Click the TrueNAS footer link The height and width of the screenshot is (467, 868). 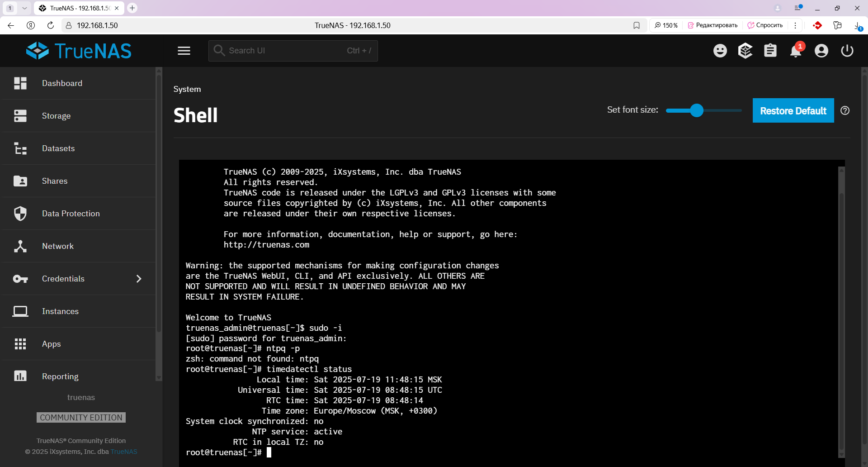[x=124, y=452]
